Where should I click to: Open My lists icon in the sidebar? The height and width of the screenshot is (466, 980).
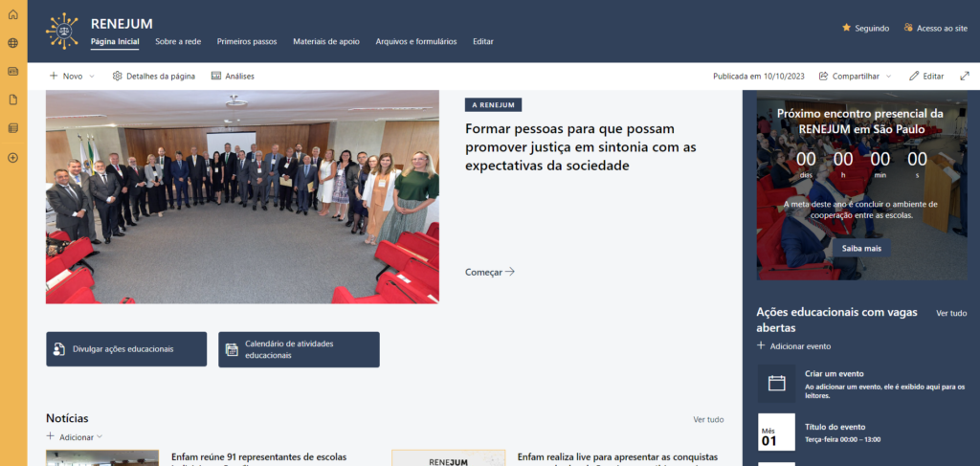tap(13, 128)
